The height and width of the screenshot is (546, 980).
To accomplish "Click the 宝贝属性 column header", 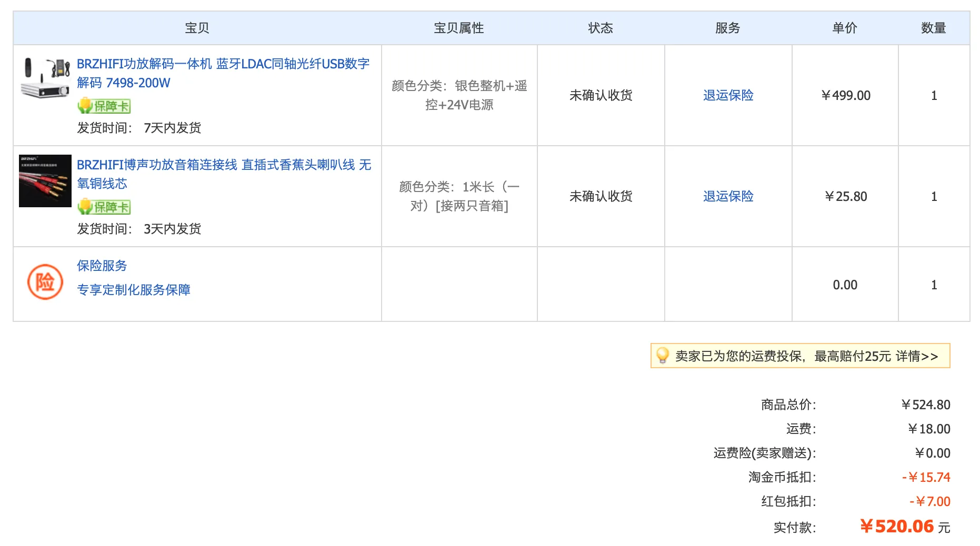I will point(459,28).
